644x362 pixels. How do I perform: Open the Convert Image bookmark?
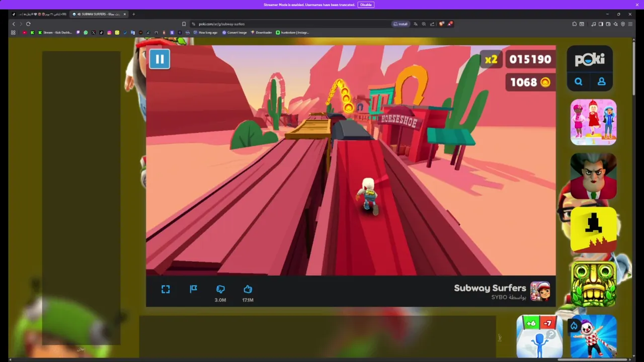tap(234, 33)
